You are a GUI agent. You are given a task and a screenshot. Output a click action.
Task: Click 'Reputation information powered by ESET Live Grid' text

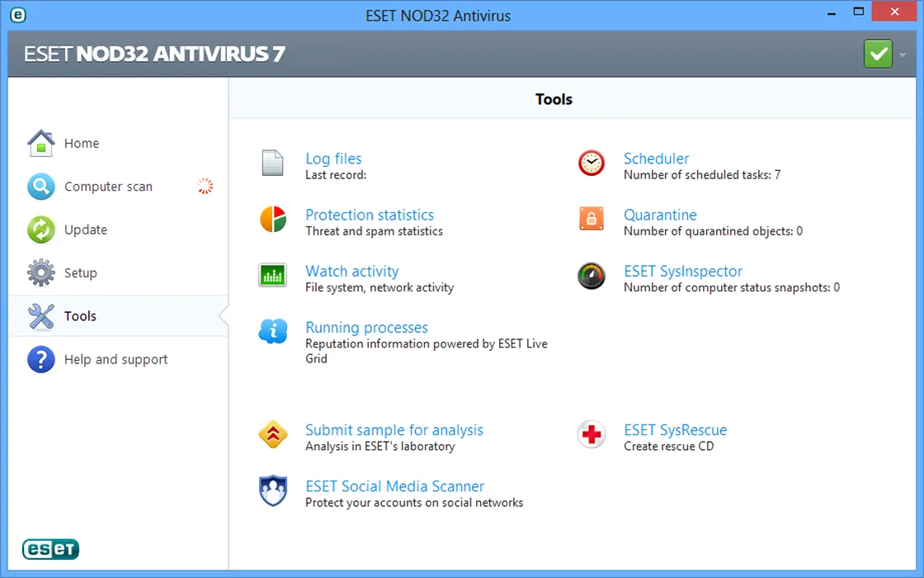[x=426, y=351]
